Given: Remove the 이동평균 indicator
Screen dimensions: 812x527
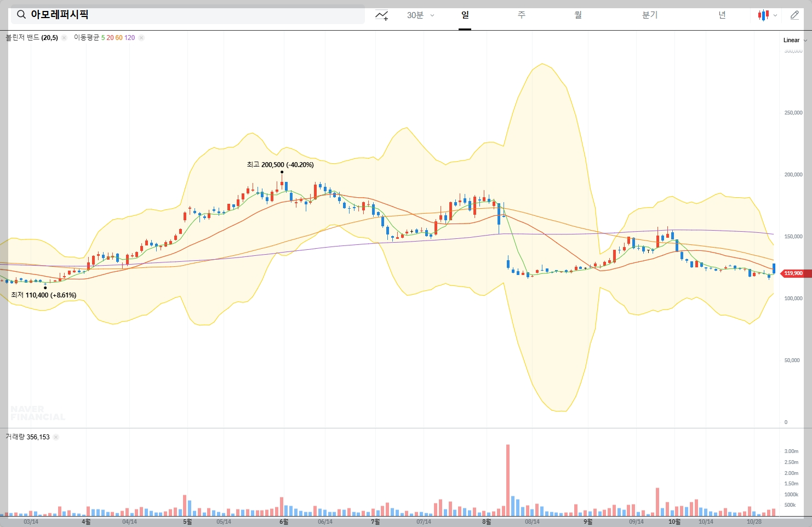Looking at the screenshot, I should [141, 38].
